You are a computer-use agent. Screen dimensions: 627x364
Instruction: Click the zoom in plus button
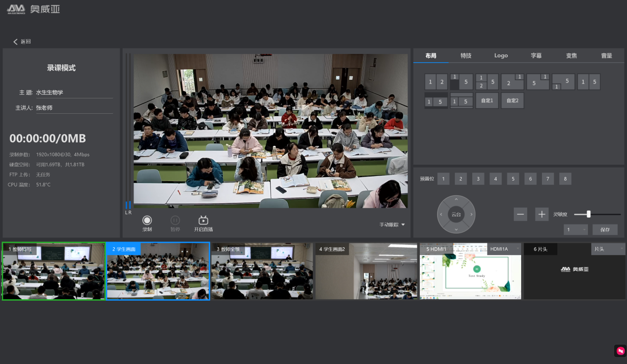pyautogui.click(x=542, y=214)
